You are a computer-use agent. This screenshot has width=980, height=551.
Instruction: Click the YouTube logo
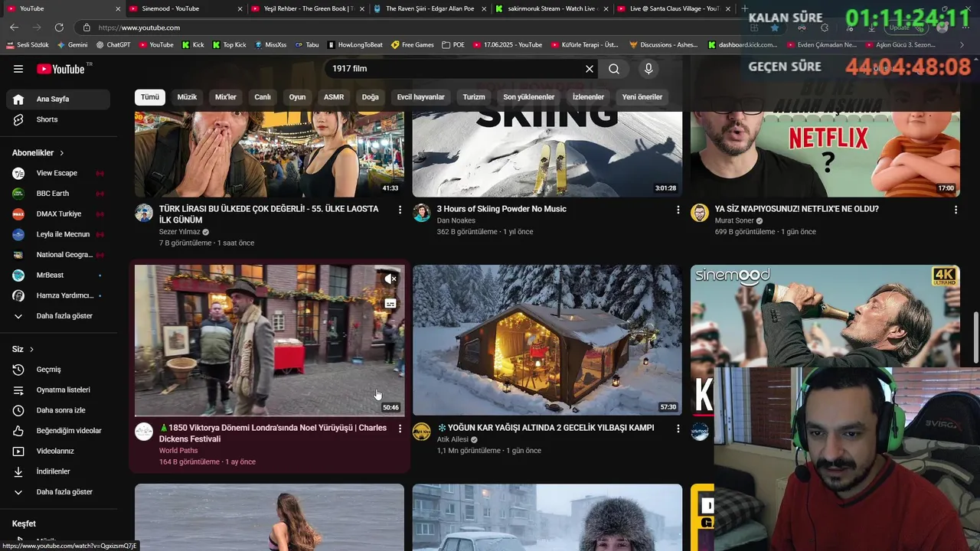pos(60,69)
